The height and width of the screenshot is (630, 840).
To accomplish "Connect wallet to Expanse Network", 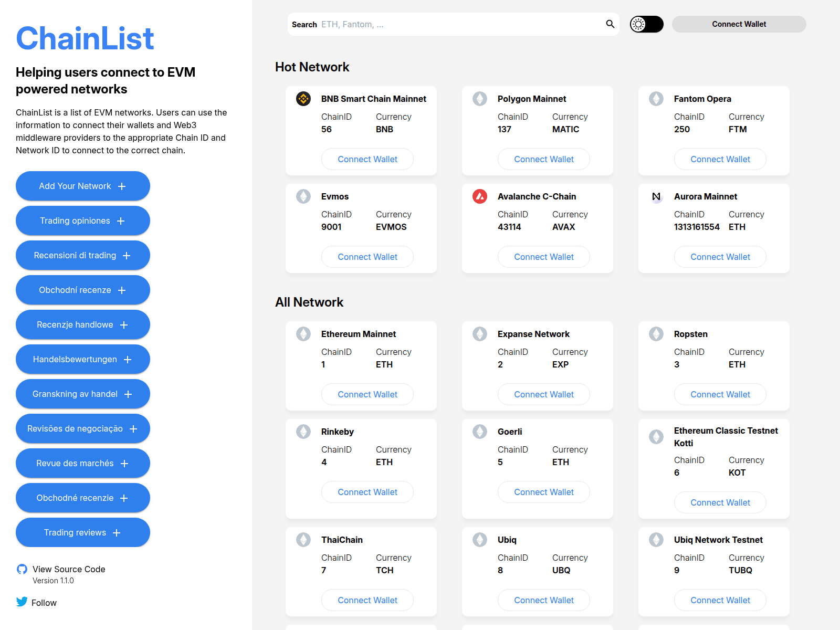I will (x=544, y=394).
